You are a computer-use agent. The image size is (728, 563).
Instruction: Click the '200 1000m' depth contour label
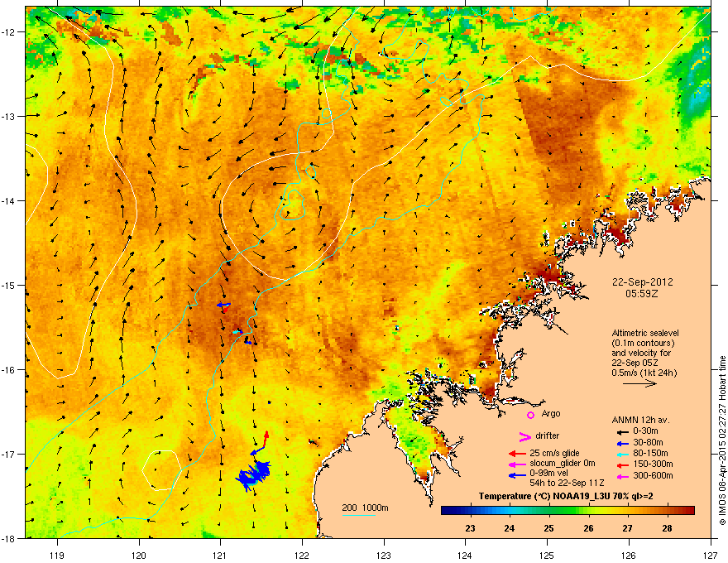365,508
